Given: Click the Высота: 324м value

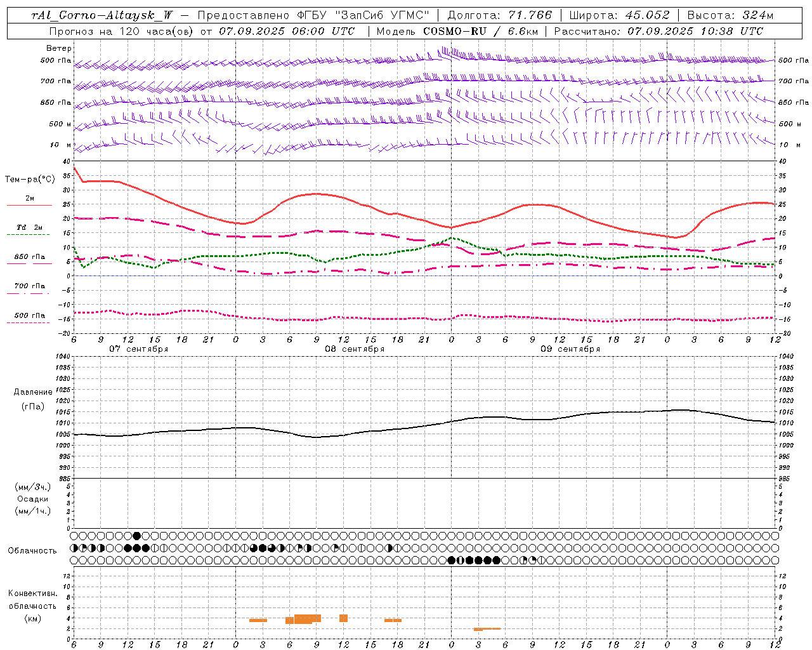Looking at the screenshot, I should coord(730,15).
